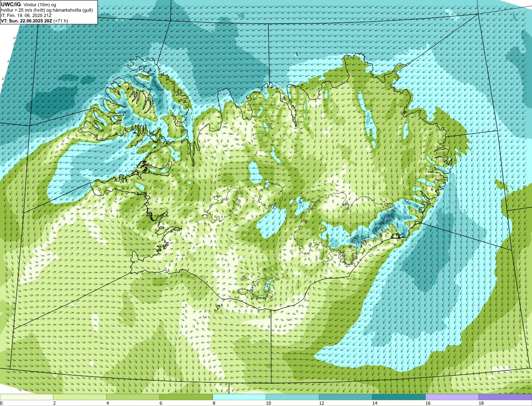Click the light cyan 8–10 m/s legend swatch

[239, 397]
